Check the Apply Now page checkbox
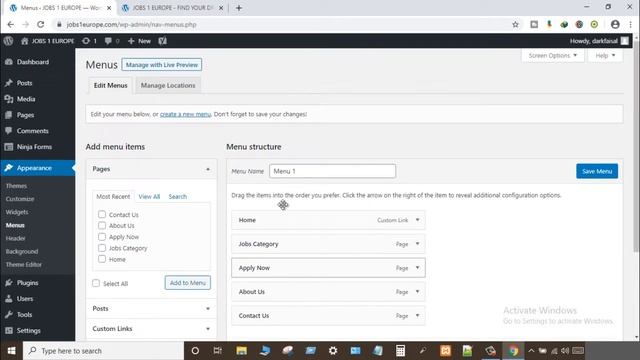Image resolution: width=640 pixels, height=360 pixels. pos(102,236)
